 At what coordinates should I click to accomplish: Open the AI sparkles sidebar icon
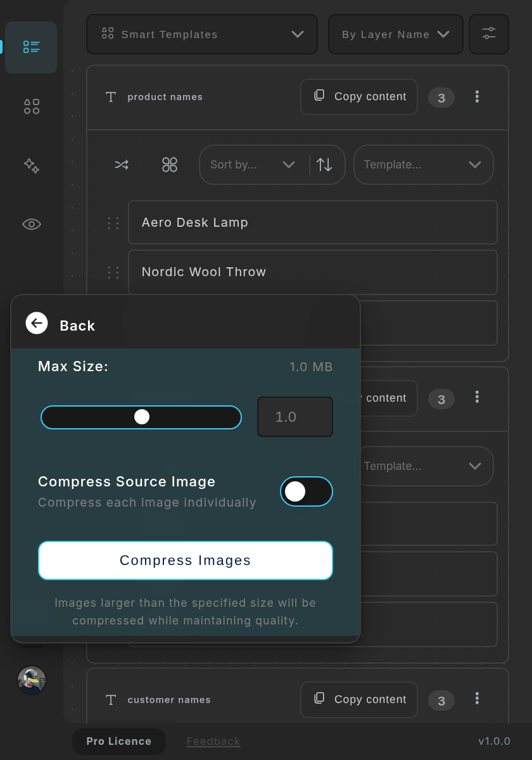32,166
